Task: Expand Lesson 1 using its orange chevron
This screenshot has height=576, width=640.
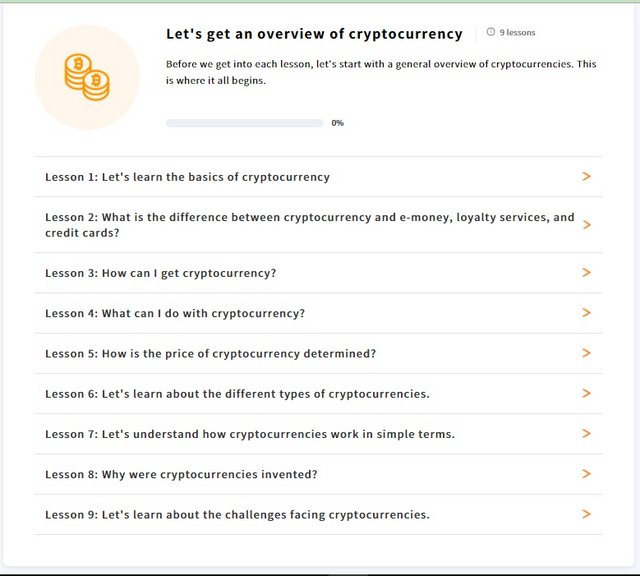Action: tap(586, 176)
